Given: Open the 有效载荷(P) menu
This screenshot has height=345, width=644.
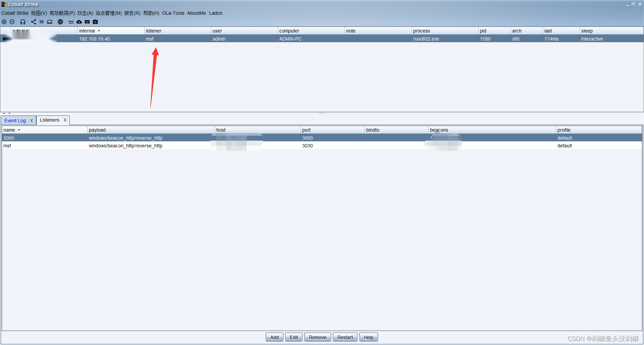Looking at the screenshot, I should (62, 13).
